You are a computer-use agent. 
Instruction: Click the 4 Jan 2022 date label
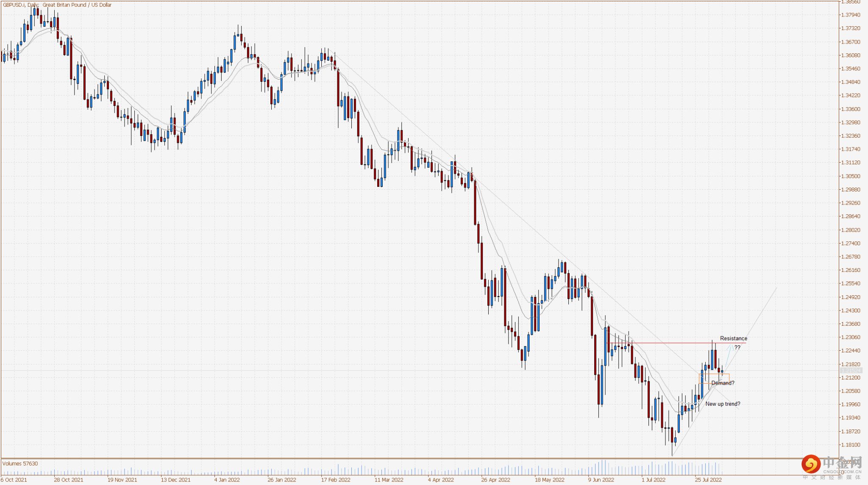tap(227, 480)
